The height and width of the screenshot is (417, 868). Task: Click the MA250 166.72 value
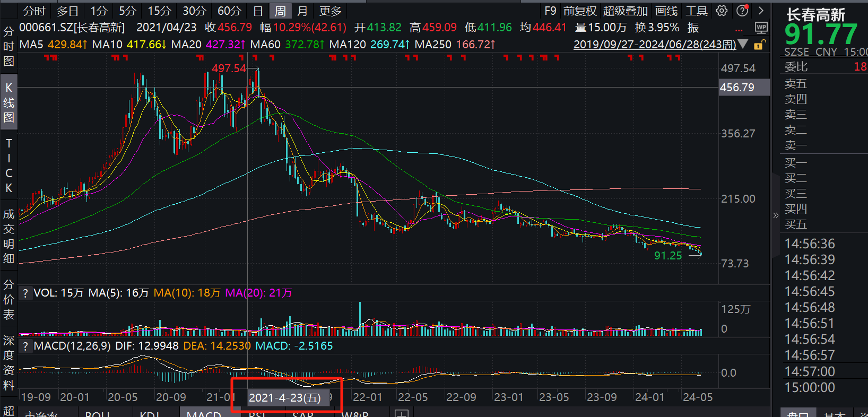(455, 45)
